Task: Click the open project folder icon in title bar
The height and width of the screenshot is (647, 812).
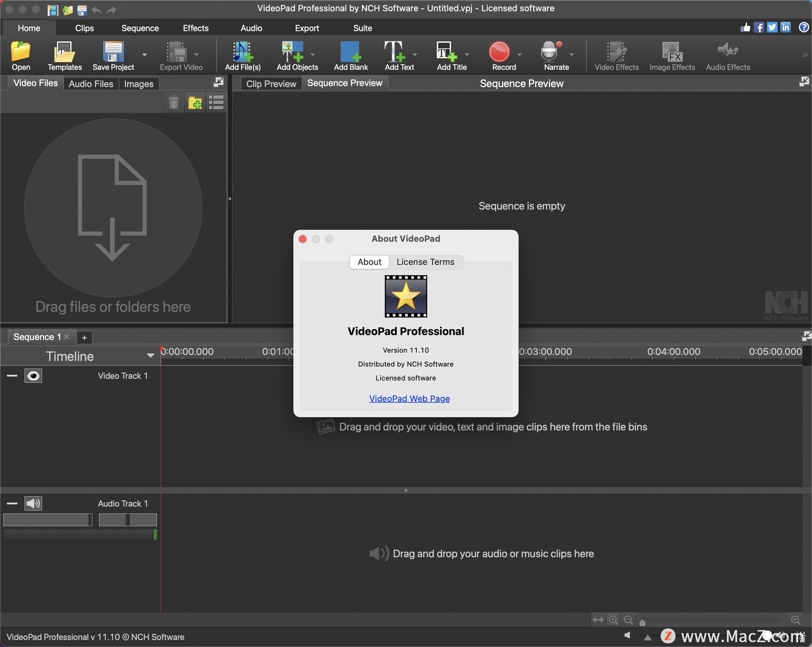Action: [x=68, y=10]
